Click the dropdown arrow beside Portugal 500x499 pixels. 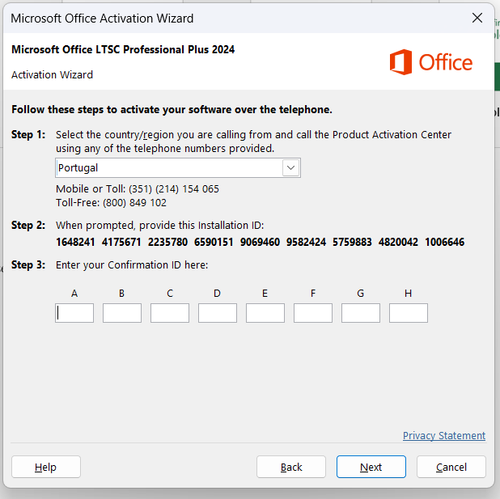tap(291, 168)
